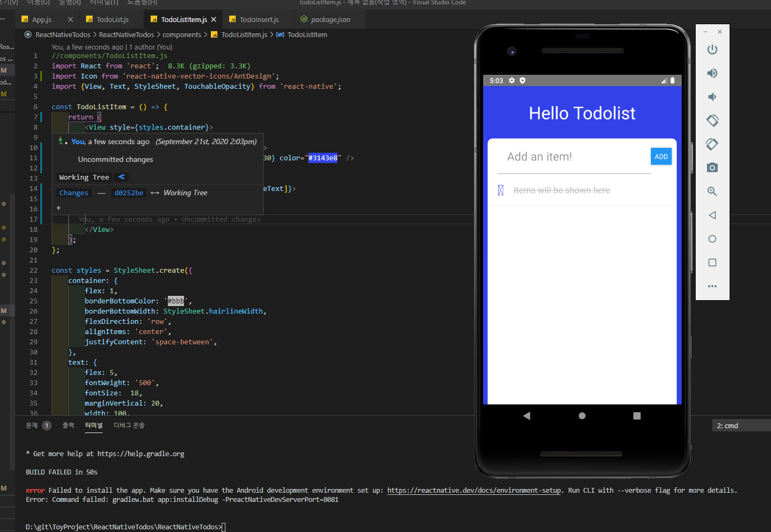
Task: Open emulator extended controls (three dots)
Action: point(712,286)
